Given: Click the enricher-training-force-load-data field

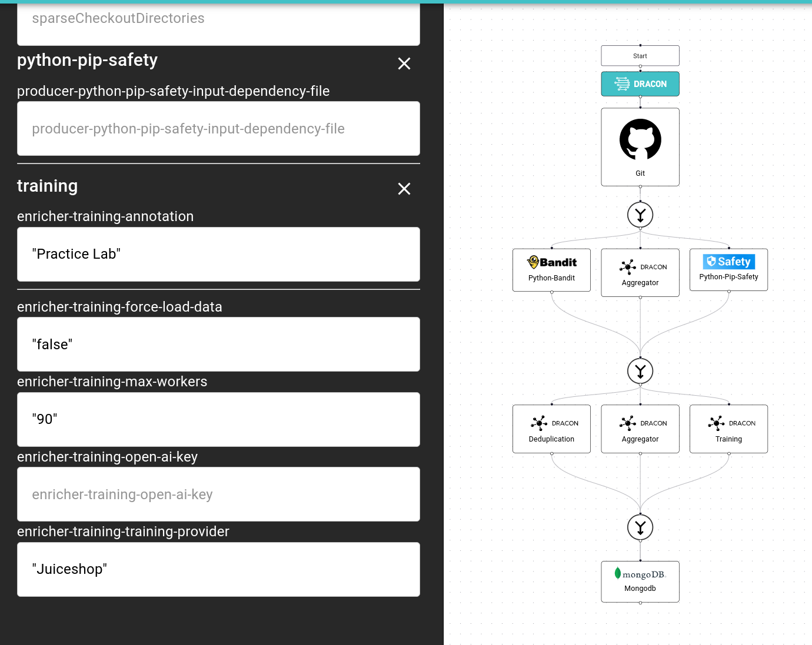Looking at the screenshot, I should click(218, 345).
